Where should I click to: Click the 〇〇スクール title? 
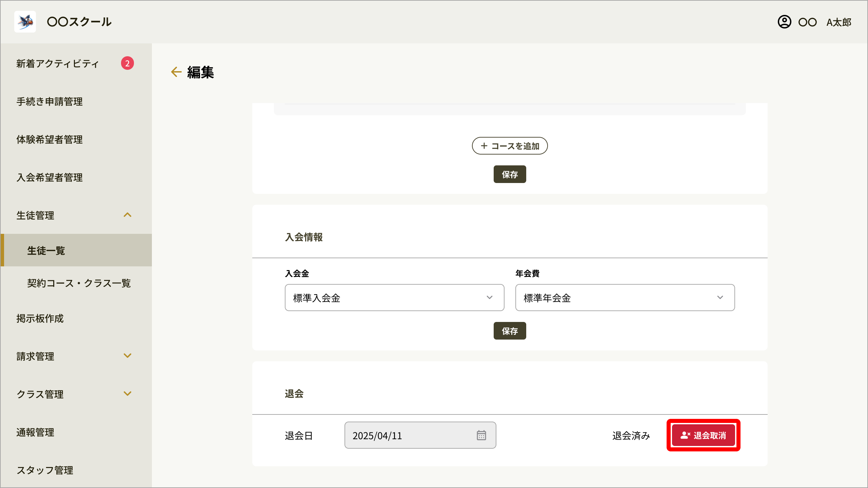(x=79, y=22)
